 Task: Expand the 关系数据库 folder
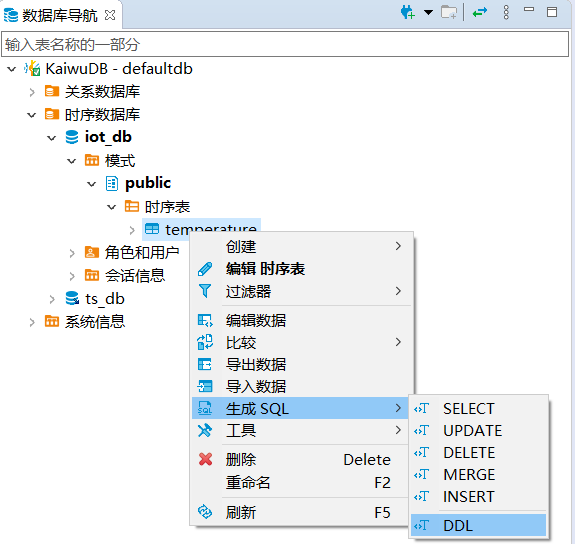(32, 92)
